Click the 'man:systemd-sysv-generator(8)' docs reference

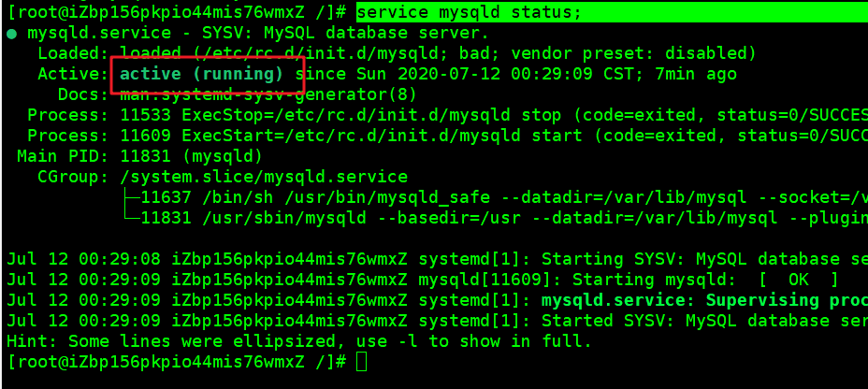coord(268,94)
